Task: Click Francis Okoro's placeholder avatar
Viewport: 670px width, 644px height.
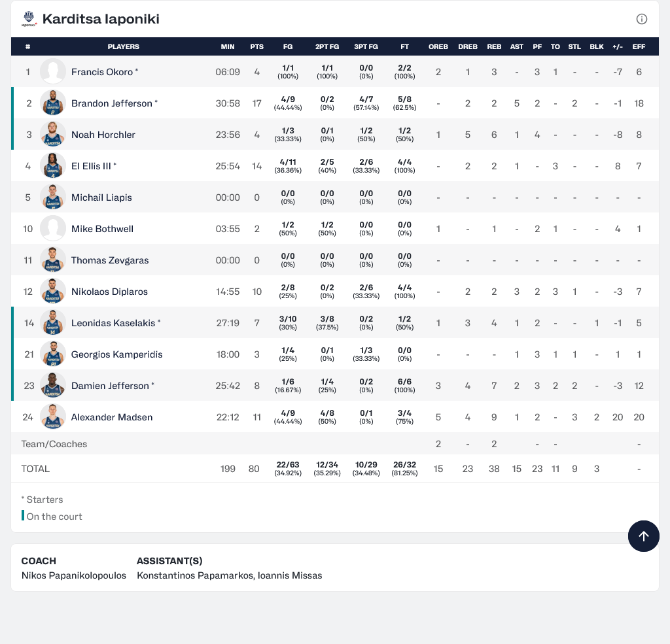Action: 53,72
